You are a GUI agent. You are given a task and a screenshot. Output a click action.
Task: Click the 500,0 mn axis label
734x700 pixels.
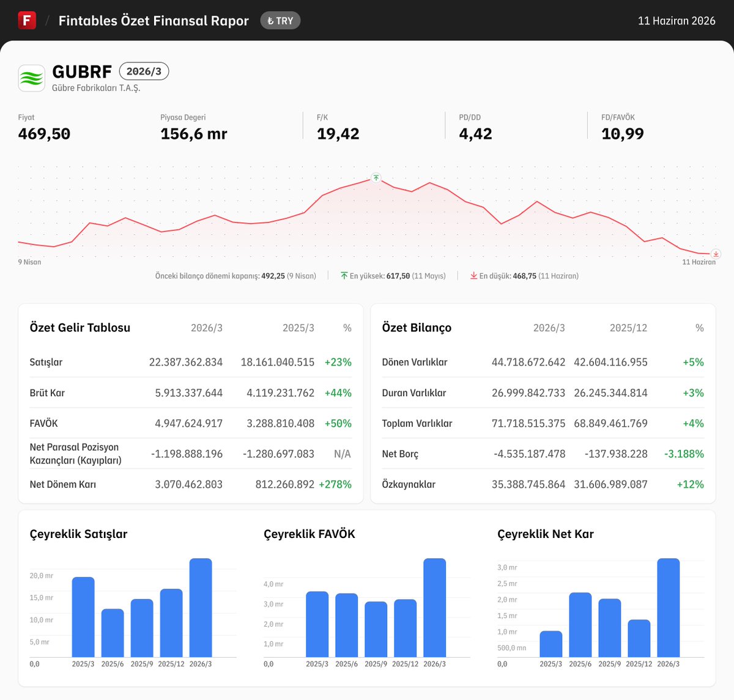tap(511, 648)
